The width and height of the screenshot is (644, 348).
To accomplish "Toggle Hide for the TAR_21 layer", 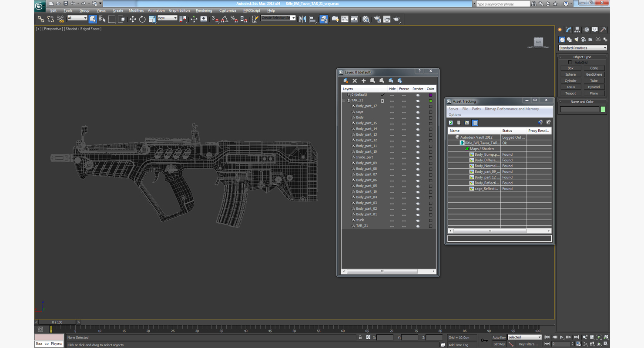I will pyautogui.click(x=392, y=101).
